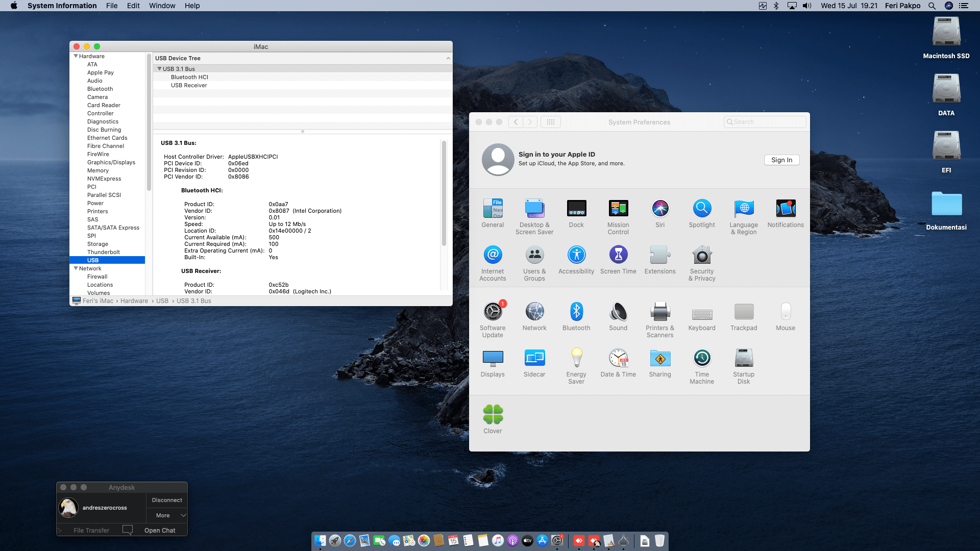The width and height of the screenshot is (980, 551).
Task: Open Language & Region preferences
Action: click(x=744, y=216)
